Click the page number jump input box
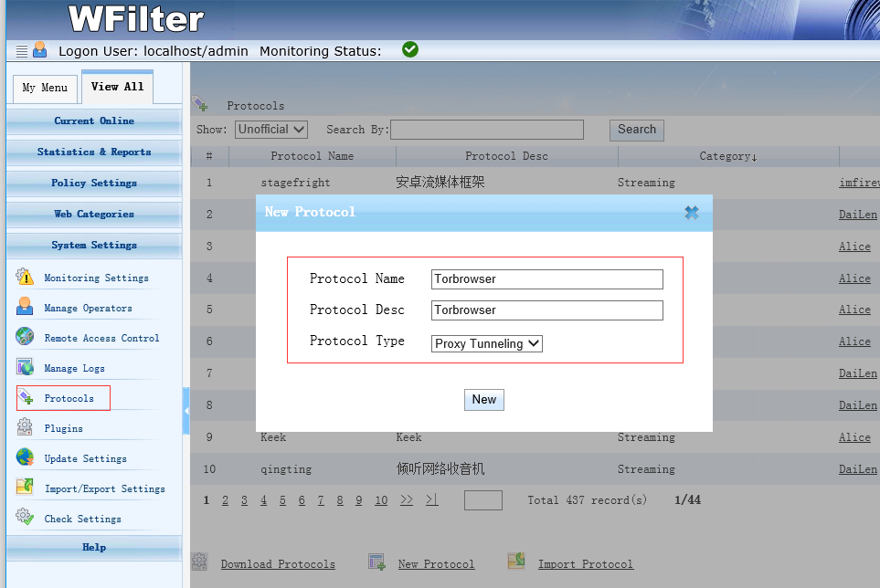Viewport: 880px width, 588px height. (x=483, y=500)
